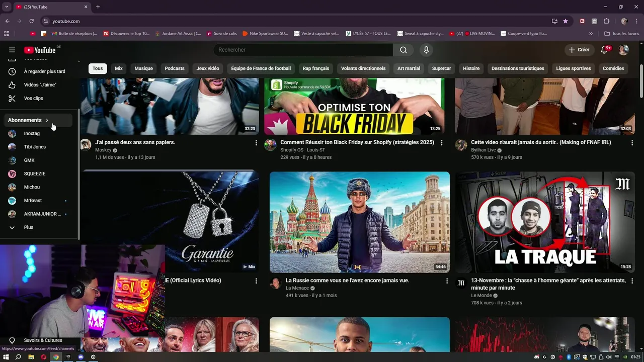Select the 'Art martial' filter chip

(409, 68)
